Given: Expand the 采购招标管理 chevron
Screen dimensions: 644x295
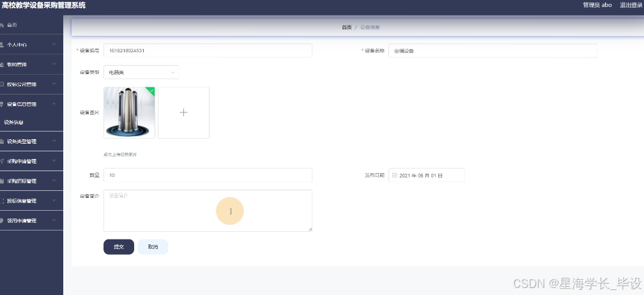Looking at the screenshot, I should 54,181.
